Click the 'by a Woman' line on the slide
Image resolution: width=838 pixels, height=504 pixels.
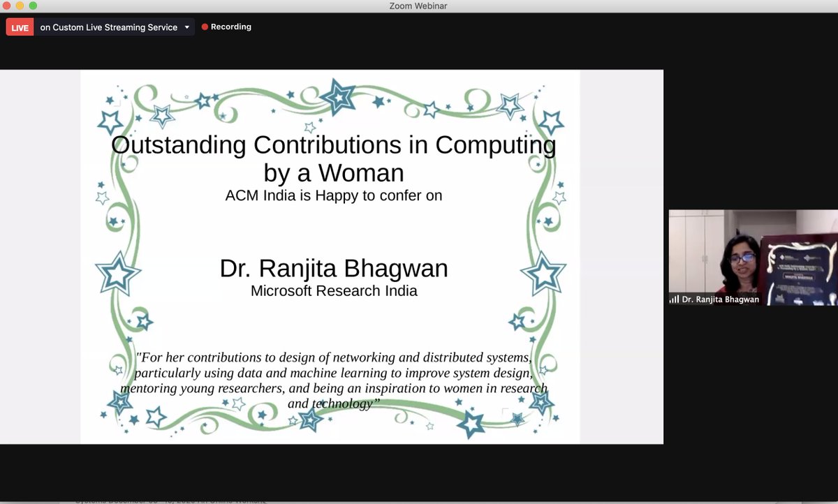(x=334, y=172)
